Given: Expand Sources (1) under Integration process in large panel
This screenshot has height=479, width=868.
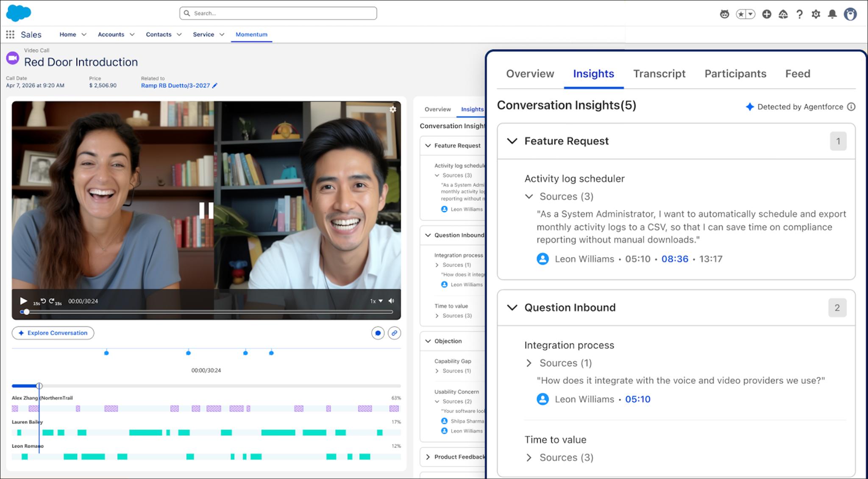Looking at the screenshot, I should 529,363.
